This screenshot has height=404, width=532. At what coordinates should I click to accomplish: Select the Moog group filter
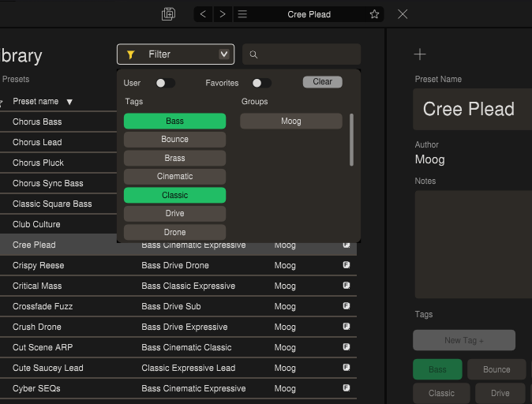291,121
